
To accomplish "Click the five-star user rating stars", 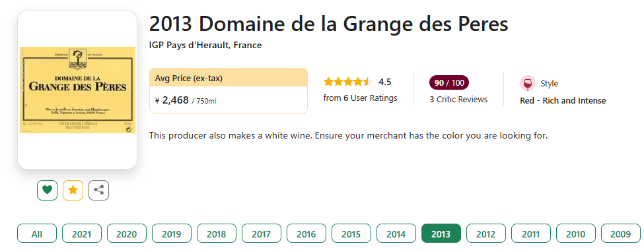I will point(348,82).
